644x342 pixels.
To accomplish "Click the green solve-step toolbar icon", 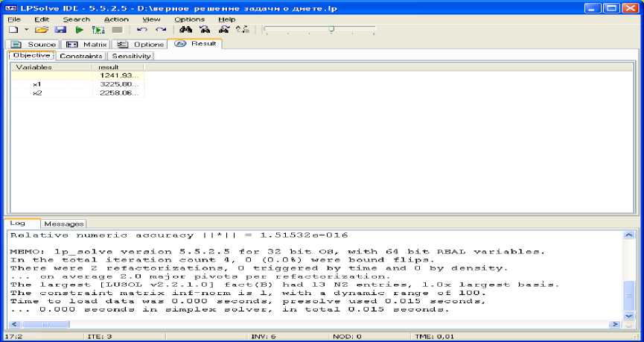I will (x=98, y=30).
